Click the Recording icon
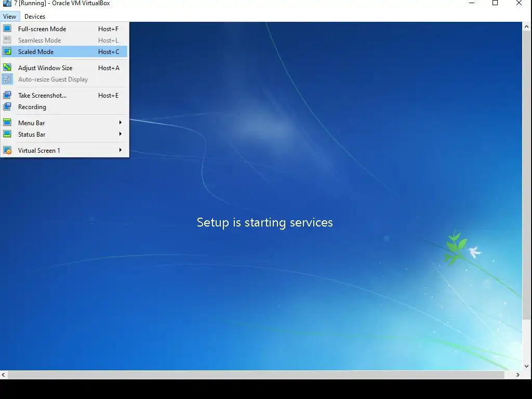 pos(7,107)
